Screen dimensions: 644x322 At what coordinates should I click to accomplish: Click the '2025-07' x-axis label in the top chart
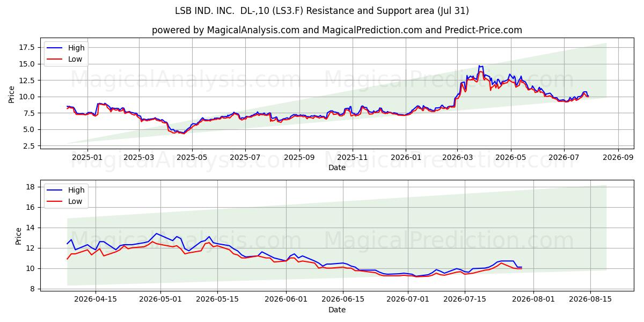[245, 158]
